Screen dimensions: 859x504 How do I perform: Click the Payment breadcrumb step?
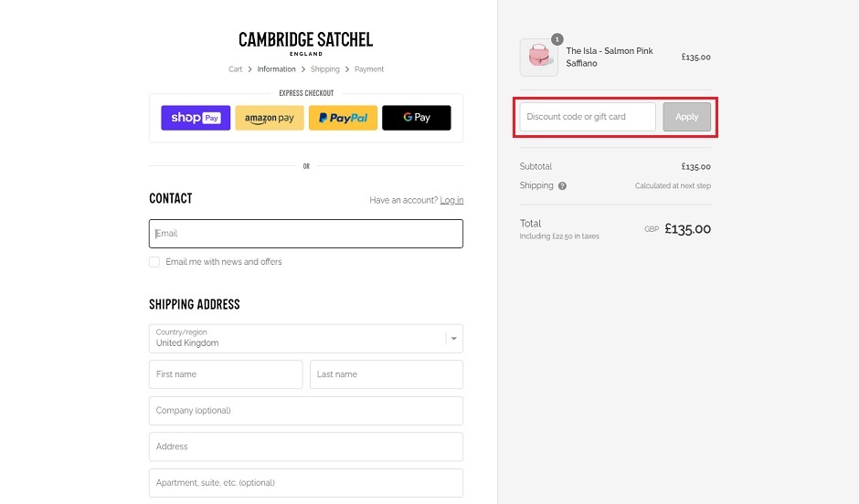point(368,69)
